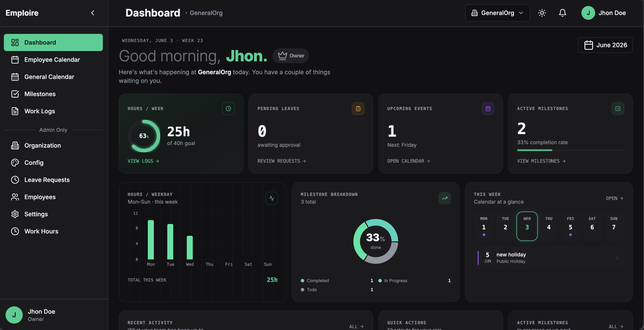Click the REVIEW REQUESTS link

pyautogui.click(x=282, y=161)
